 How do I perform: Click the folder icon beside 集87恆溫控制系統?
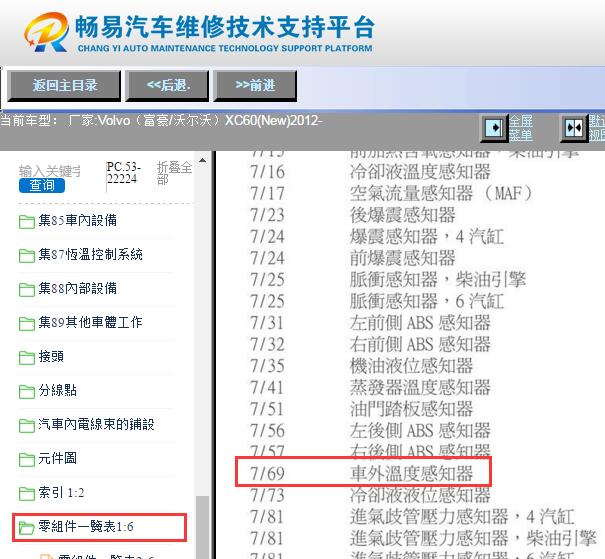point(27,256)
